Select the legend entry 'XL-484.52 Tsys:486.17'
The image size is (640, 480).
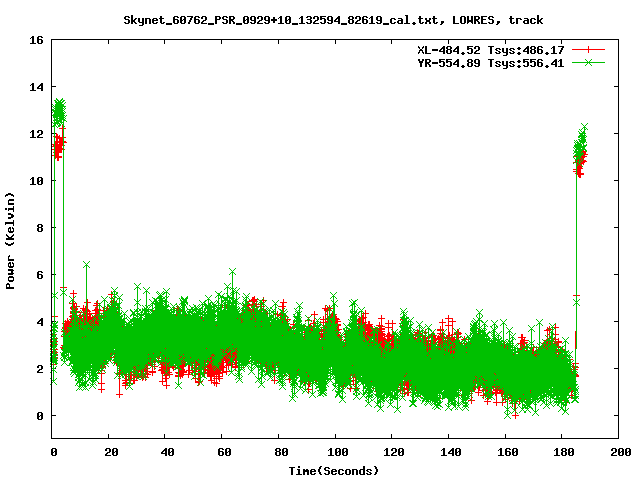[491, 50]
